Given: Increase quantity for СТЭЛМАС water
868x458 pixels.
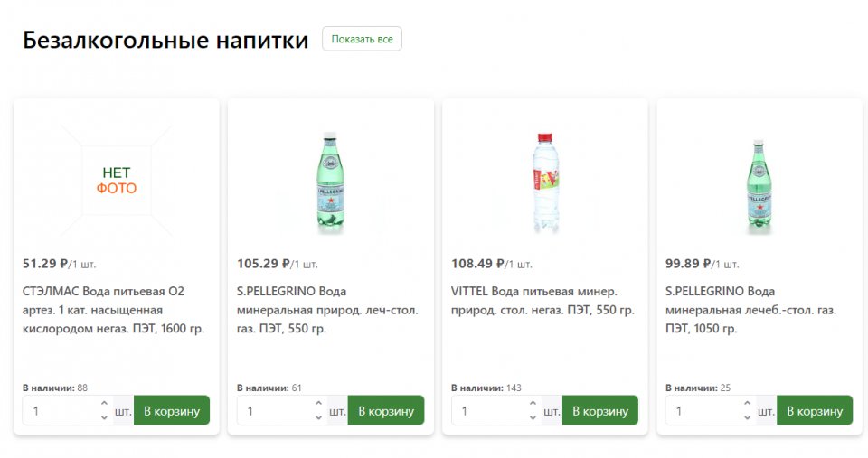Looking at the screenshot, I should point(104,405).
